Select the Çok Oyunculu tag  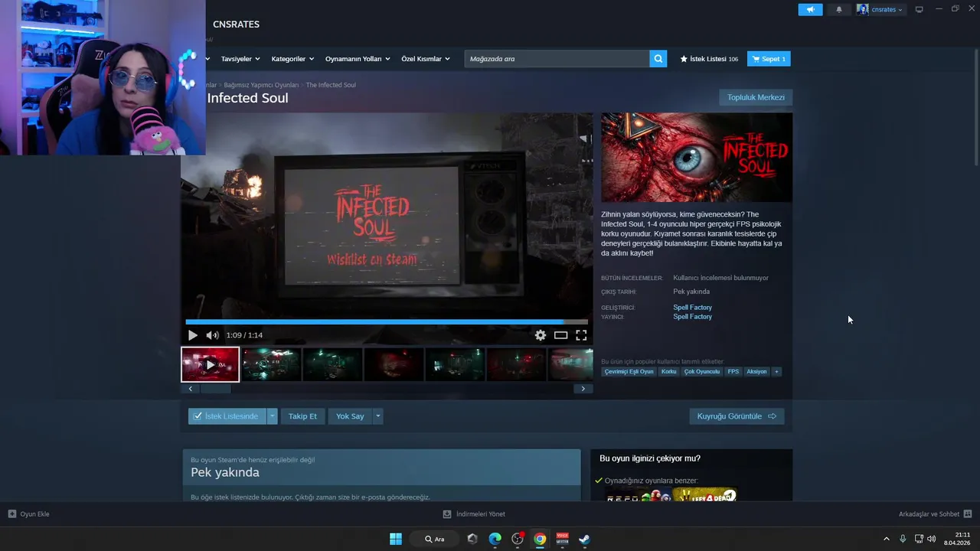(x=702, y=372)
